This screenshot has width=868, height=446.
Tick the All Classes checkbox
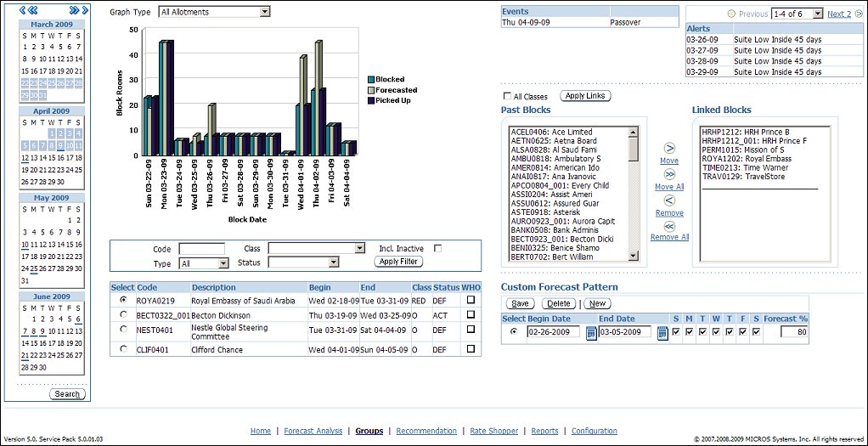click(x=507, y=97)
